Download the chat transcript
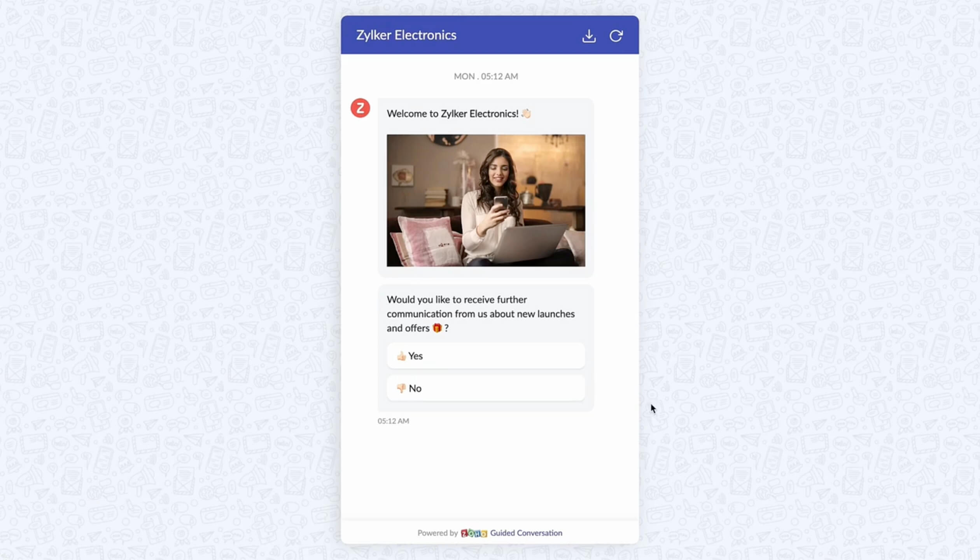This screenshot has width=980, height=560. coord(589,36)
